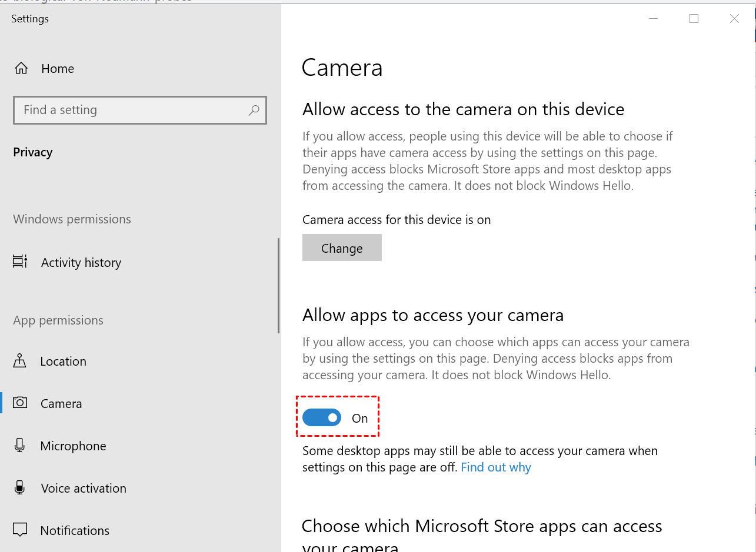Maximize the Settings window
The width and height of the screenshot is (756, 552).
click(x=694, y=19)
